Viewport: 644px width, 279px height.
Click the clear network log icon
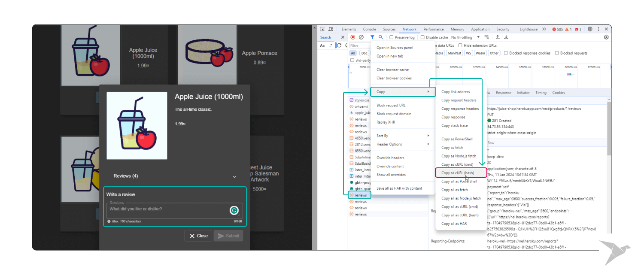coord(361,37)
